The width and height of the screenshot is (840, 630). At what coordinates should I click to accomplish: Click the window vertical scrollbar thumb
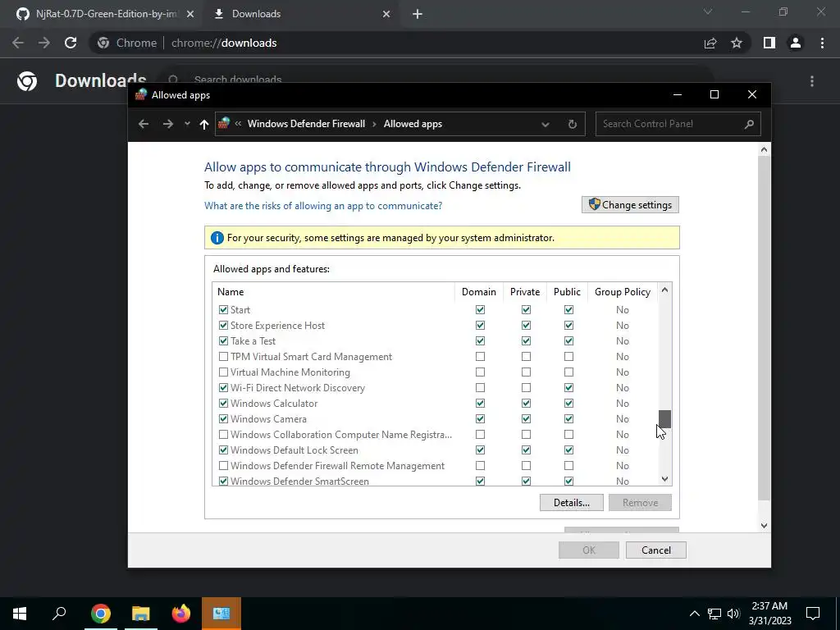[x=765, y=329]
